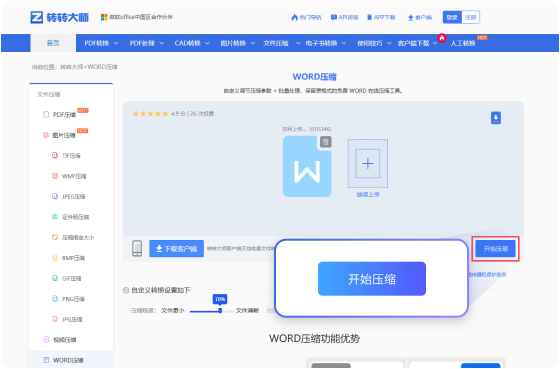The height and width of the screenshot is (369, 560).
Task: Open BMP压缩 in the sidebar
Action: pos(69,258)
